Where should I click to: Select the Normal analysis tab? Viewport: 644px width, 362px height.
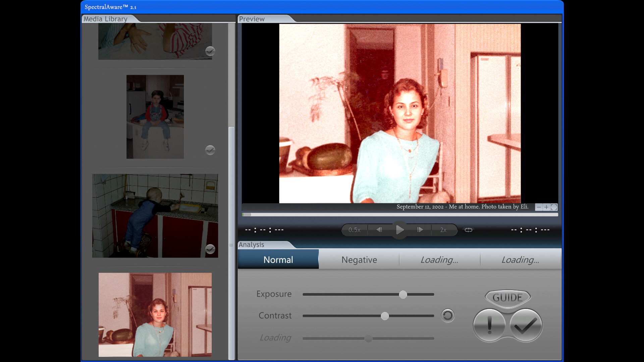(278, 259)
